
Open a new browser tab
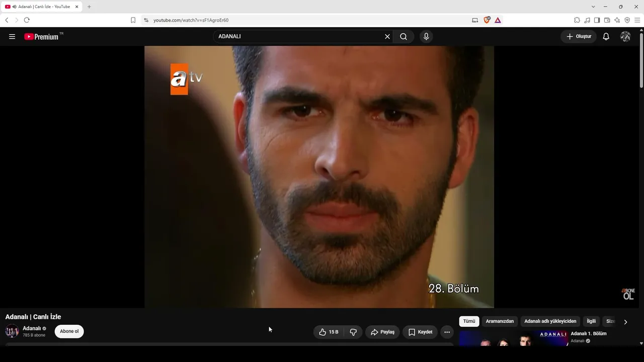tap(89, 7)
